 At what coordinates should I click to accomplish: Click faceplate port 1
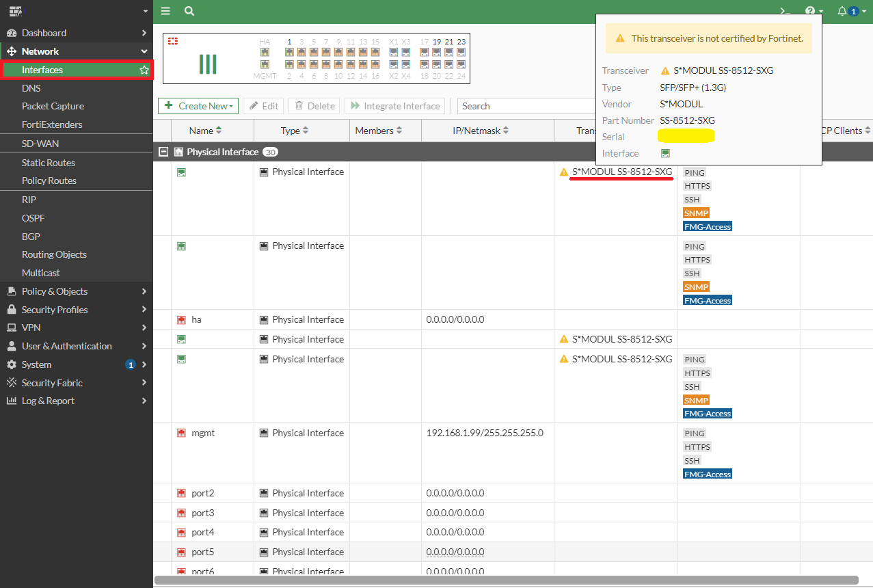pyautogui.click(x=289, y=52)
